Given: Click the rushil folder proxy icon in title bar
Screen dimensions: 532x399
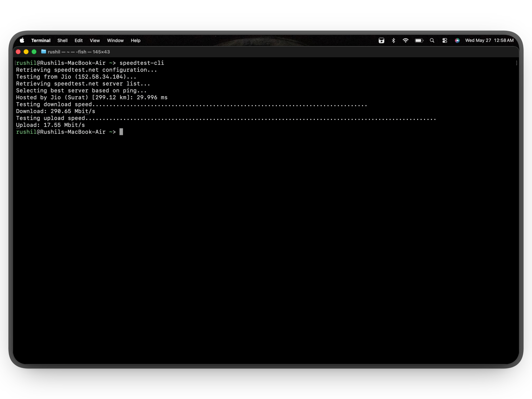Looking at the screenshot, I should point(44,52).
